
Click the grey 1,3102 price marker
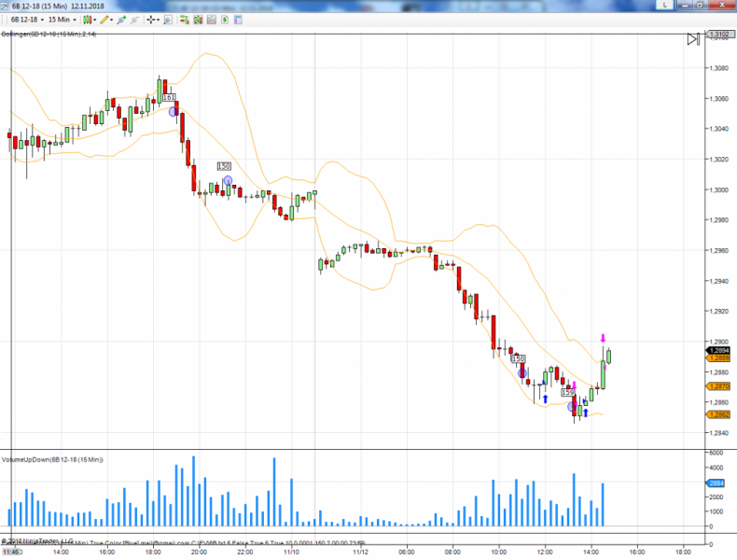point(719,34)
